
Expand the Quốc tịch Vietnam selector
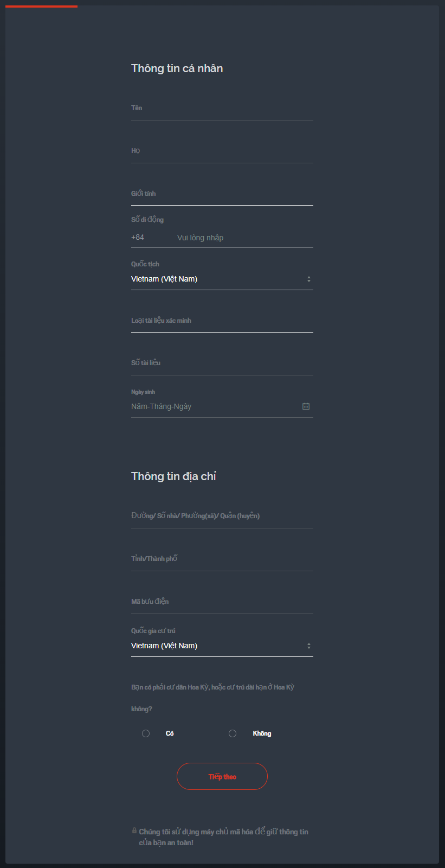pyautogui.click(x=222, y=279)
